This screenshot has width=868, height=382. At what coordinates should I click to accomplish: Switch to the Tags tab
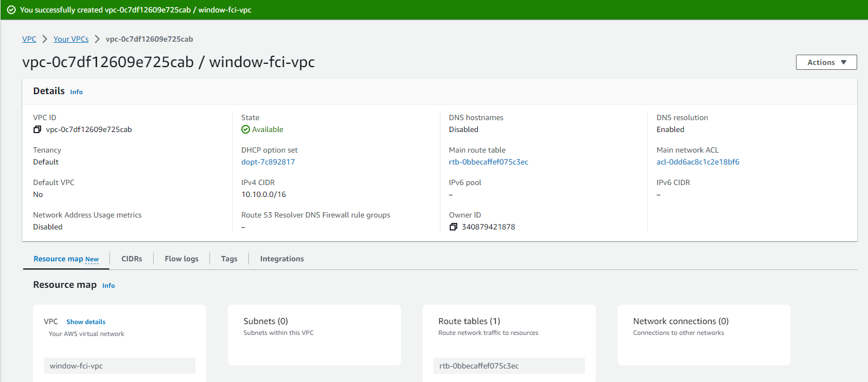click(x=229, y=259)
